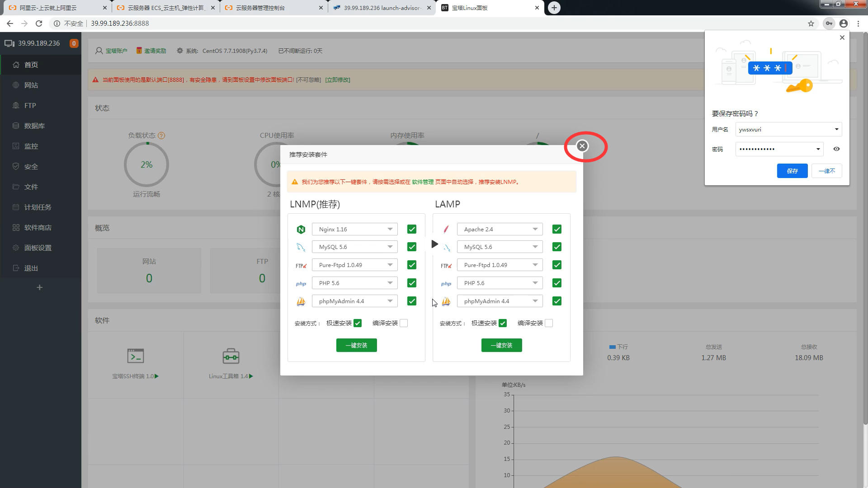Click the MySQL dolphin icon in LNMP
Screen dimensions: 868x488
[x=301, y=247]
